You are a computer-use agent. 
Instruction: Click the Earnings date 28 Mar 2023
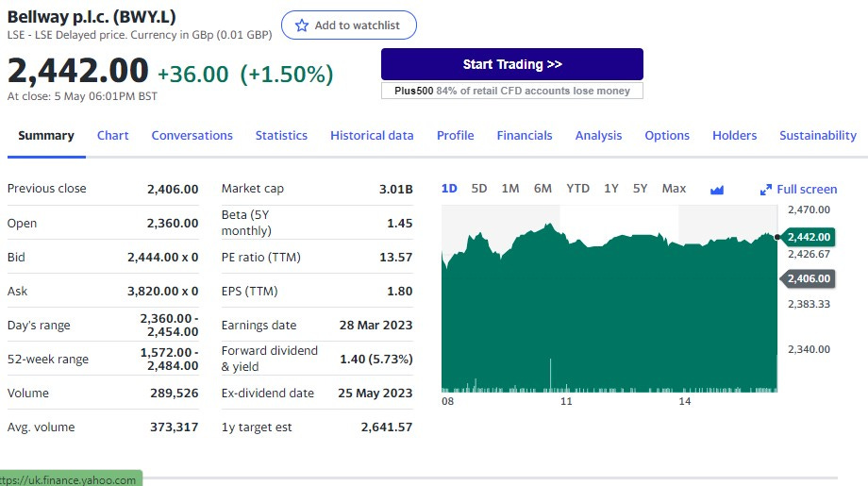pos(376,326)
